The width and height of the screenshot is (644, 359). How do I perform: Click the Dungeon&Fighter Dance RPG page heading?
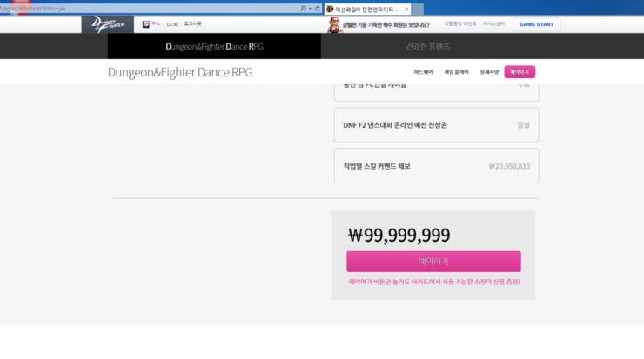pos(180,72)
